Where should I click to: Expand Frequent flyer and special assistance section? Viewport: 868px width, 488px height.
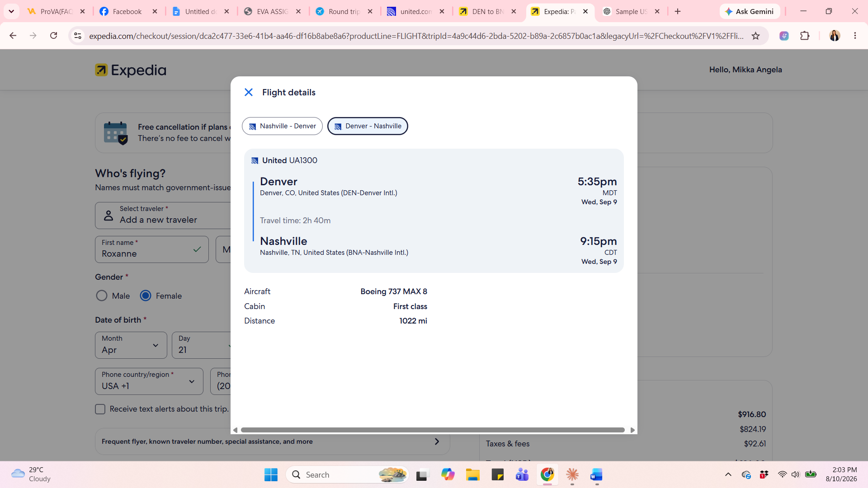click(x=272, y=441)
